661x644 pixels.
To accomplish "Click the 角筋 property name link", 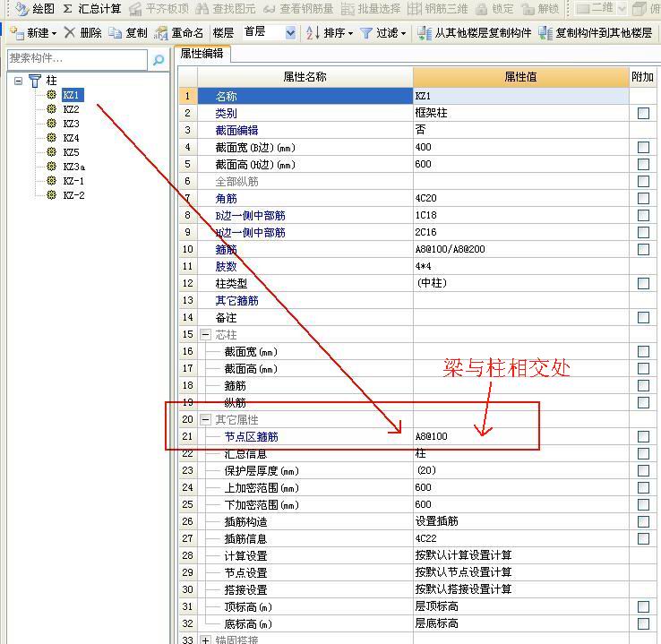I will (x=226, y=198).
